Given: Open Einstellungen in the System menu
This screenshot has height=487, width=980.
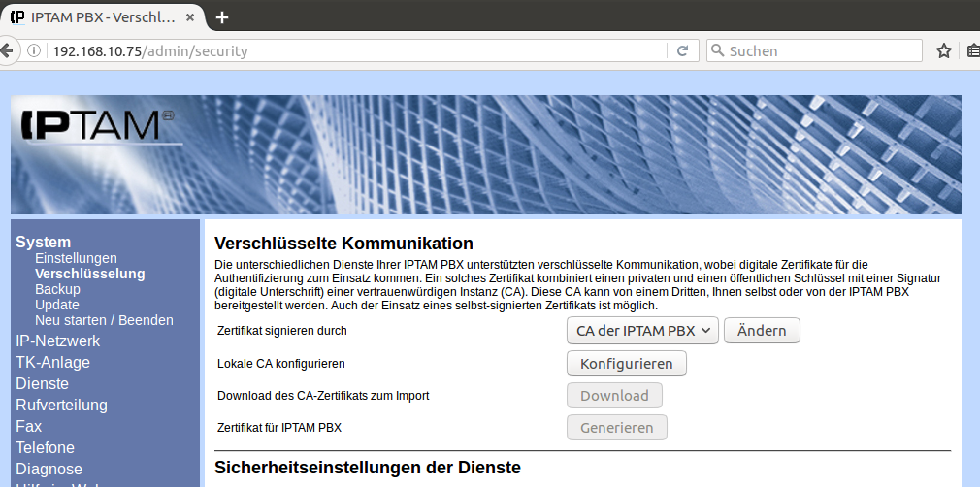Looking at the screenshot, I should pyautogui.click(x=76, y=258).
